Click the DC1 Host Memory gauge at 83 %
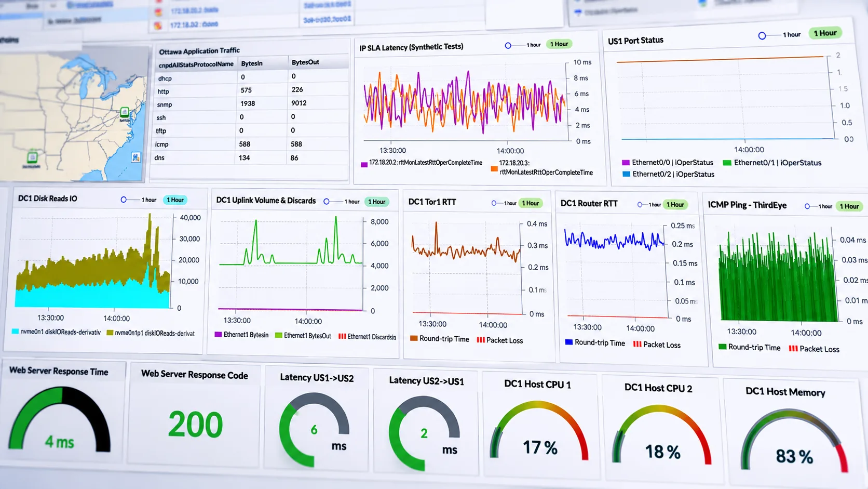868x489 pixels. click(794, 441)
